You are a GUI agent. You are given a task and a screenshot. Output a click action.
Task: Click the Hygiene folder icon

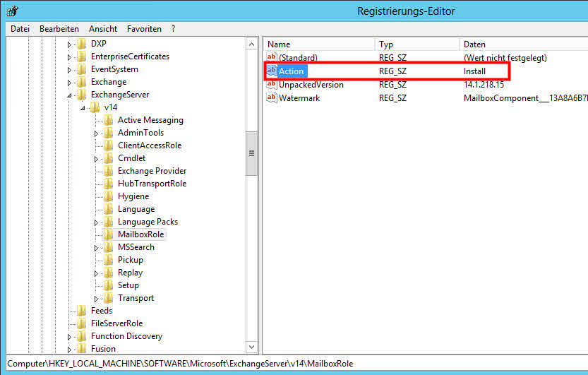[109, 196]
